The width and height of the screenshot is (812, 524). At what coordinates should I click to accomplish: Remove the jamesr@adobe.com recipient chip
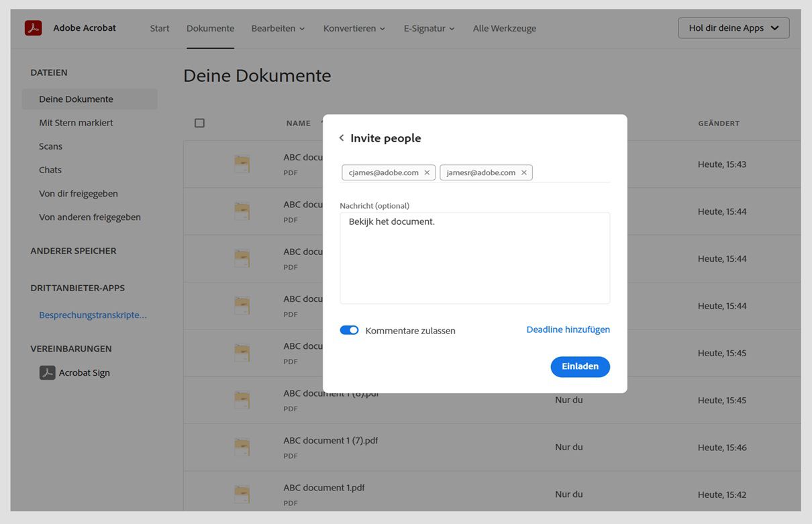pyautogui.click(x=524, y=172)
